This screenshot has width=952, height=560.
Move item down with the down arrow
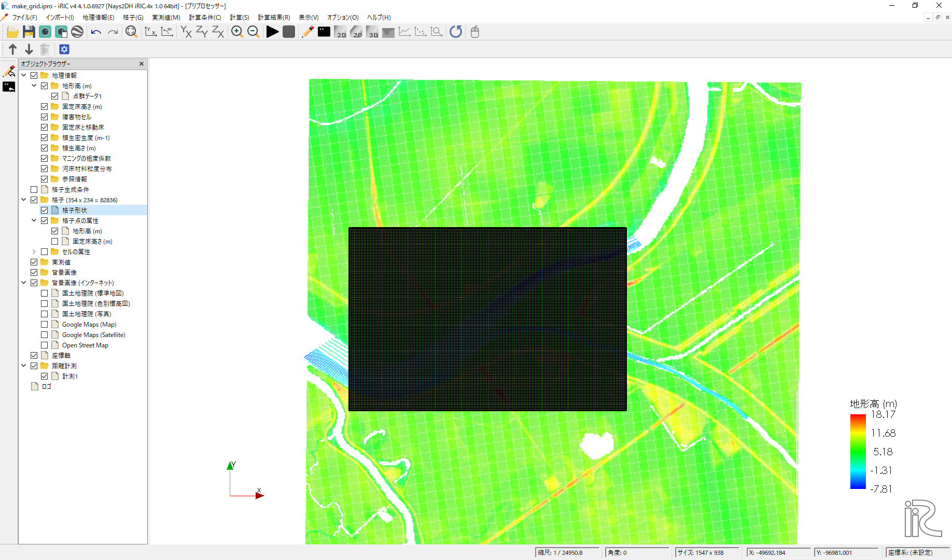click(x=29, y=49)
